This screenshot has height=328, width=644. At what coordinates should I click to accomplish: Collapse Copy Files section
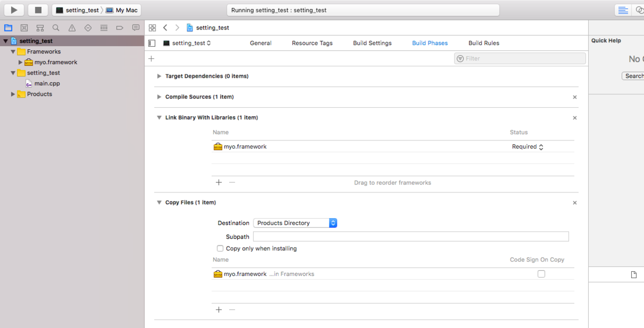click(159, 203)
